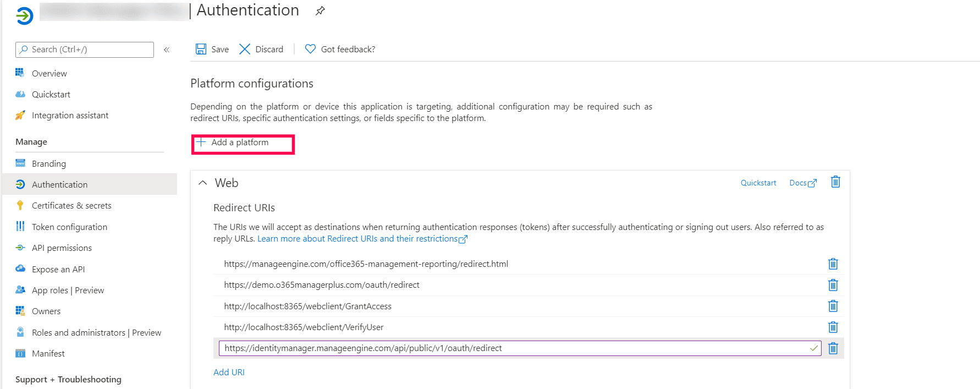Delete the identitymanager.manageengine.com redirect URI

click(833, 348)
